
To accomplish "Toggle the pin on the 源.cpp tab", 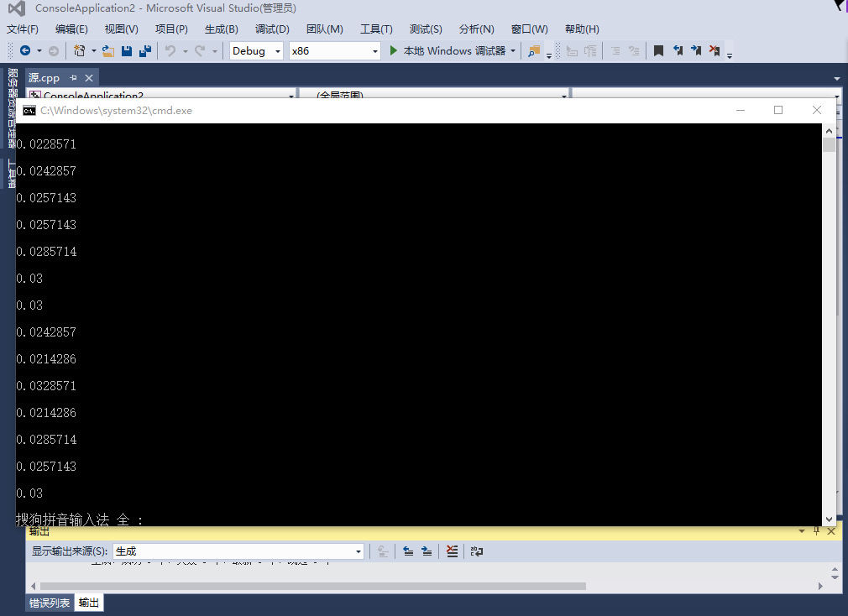I will [74, 78].
